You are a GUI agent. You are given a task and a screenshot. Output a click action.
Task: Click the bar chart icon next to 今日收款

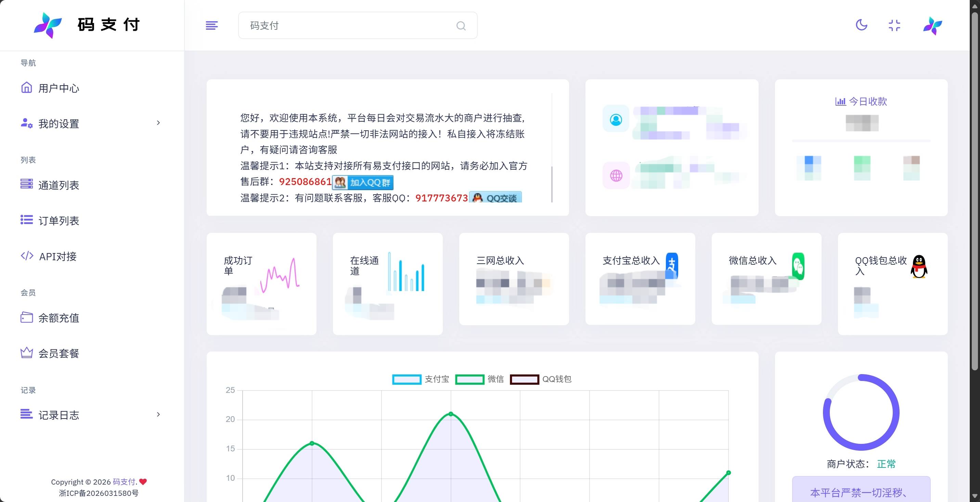click(x=840, y=102)
